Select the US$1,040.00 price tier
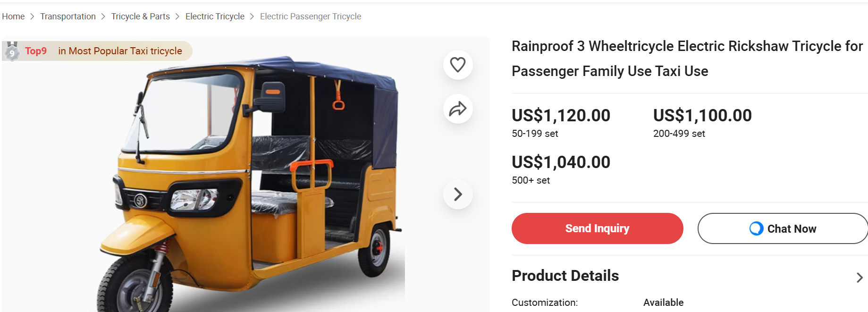Image resolution: width=868 pixels, height=312 pixels. [561, 162]
